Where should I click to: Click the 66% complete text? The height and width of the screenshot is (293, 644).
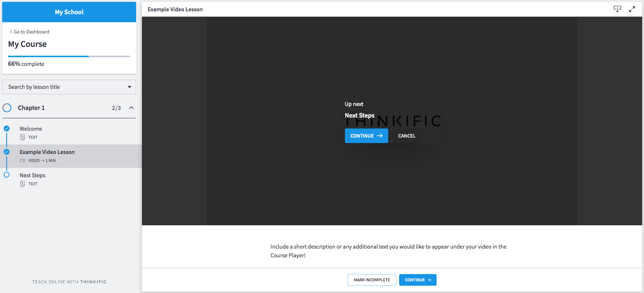[26, 64]
